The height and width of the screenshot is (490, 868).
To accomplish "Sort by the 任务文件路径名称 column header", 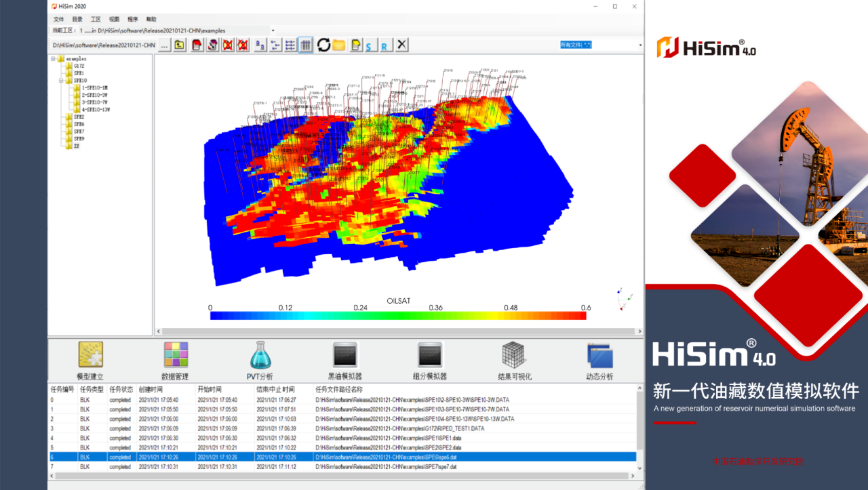I will [x=338, y=390].
